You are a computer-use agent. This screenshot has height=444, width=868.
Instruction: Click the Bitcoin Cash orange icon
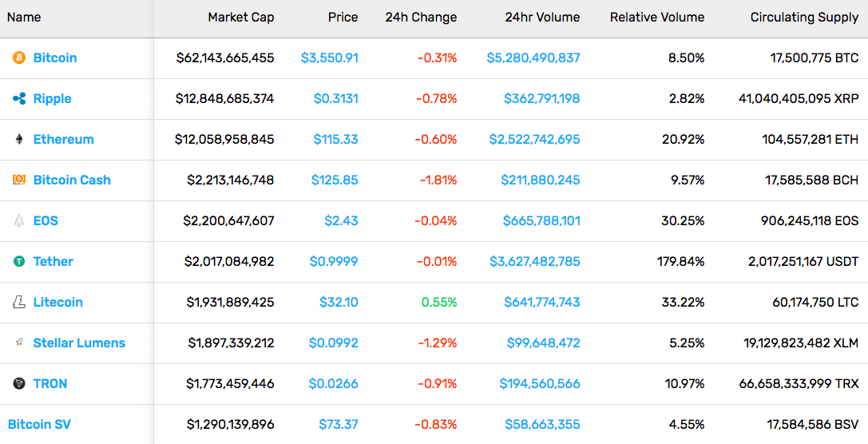tap(19, 180)
